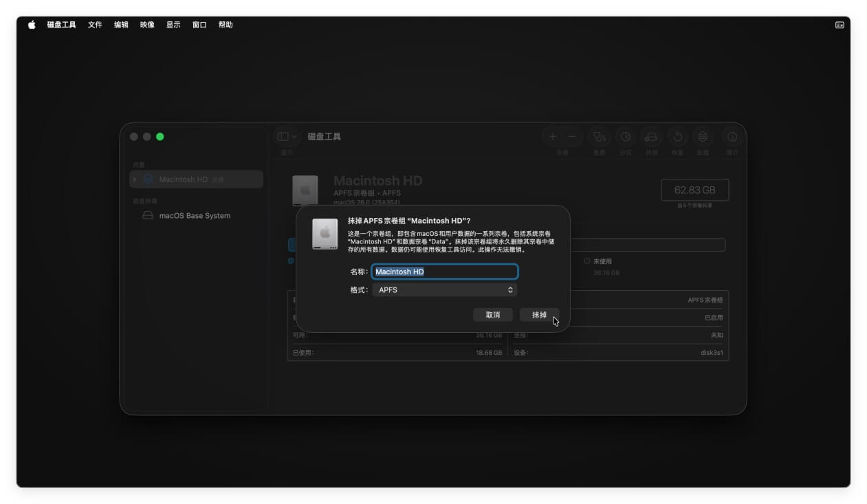Click the 取消 button in the dialog
This screenshot has width=867, height=504.
coord(493,315)
